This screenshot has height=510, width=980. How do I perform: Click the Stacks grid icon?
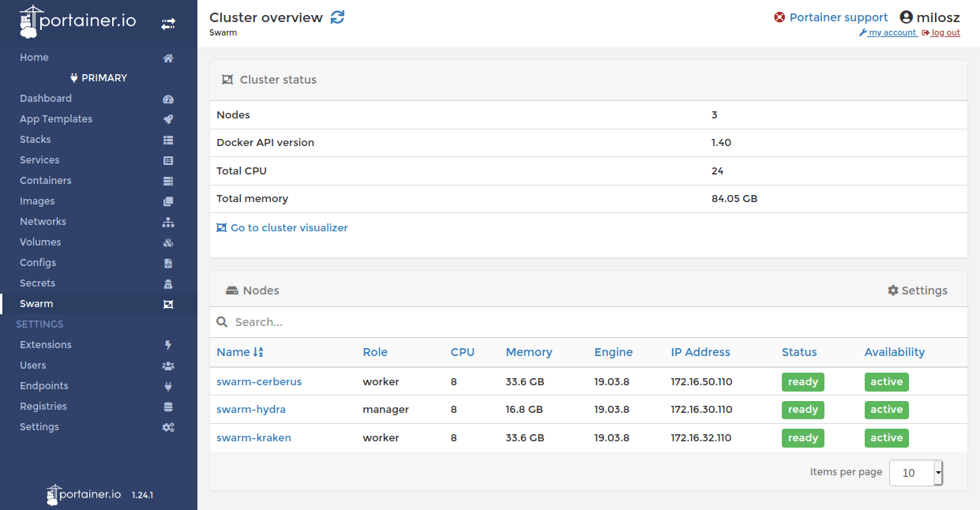click(168, 141)
